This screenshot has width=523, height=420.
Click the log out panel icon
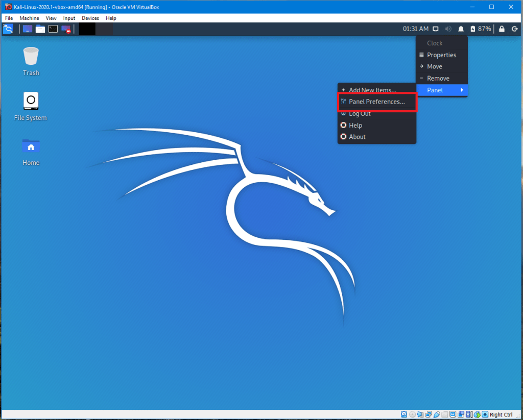[x=514, y=29]
